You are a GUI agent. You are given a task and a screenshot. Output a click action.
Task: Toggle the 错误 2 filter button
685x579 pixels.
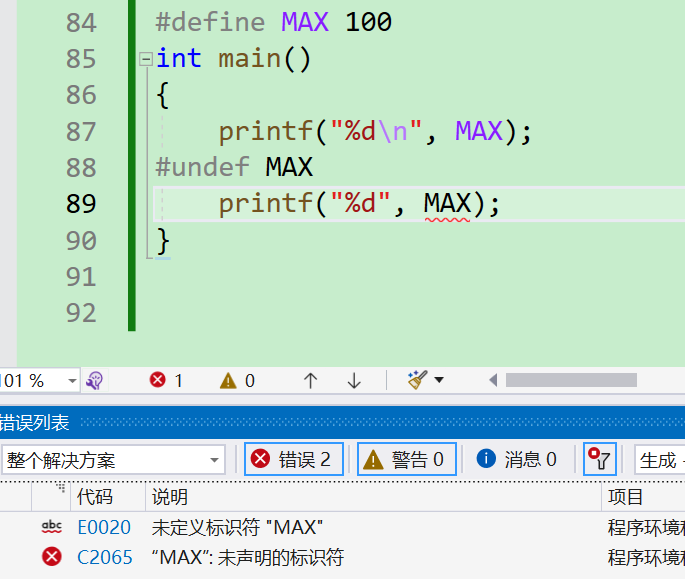pyautogui.click(x=294, y=459)
